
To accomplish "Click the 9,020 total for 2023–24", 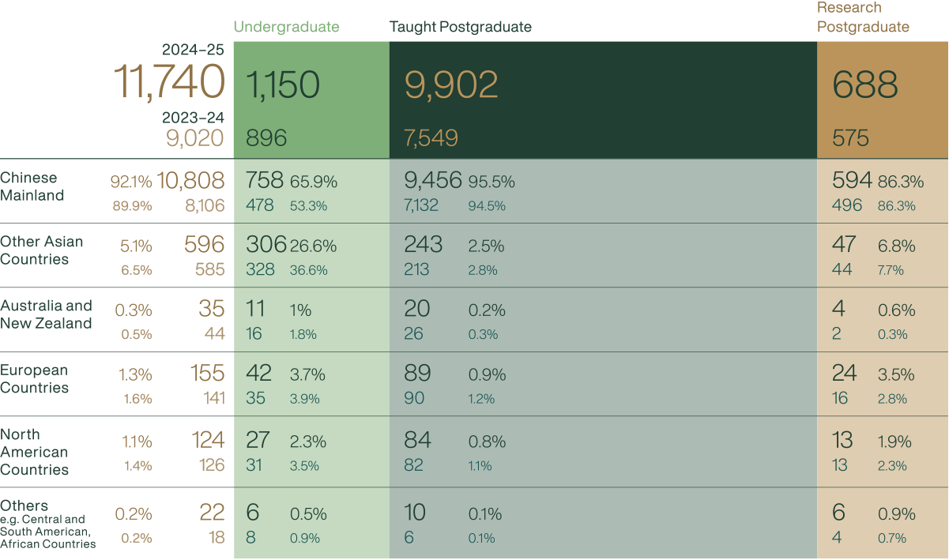I will tap(194, 138).
